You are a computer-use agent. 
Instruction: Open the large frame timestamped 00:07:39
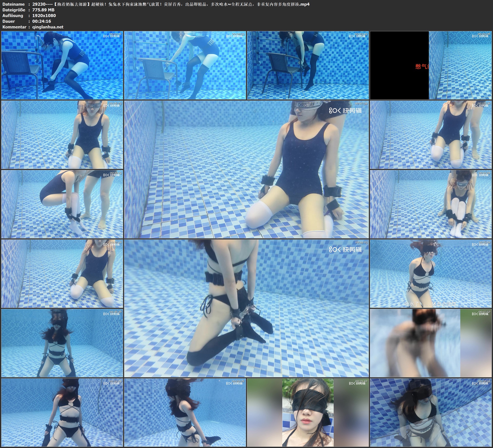(x=246, y=169)
